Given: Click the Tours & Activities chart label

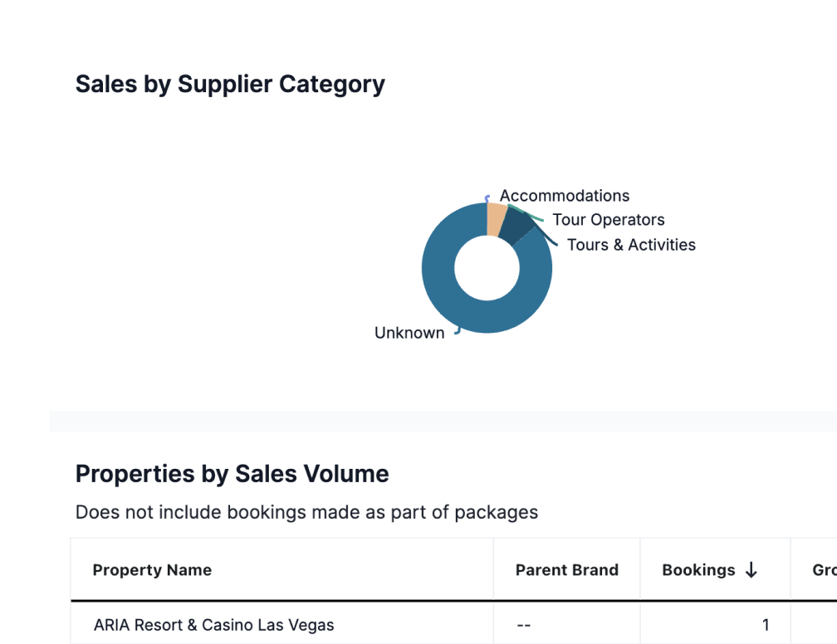Looking at the screenshot, I should 631,245.
